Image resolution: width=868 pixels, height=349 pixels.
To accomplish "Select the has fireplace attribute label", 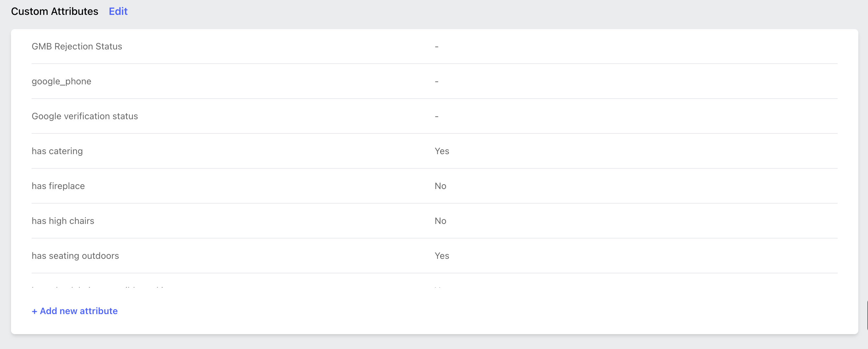I will tap(58, 186).
